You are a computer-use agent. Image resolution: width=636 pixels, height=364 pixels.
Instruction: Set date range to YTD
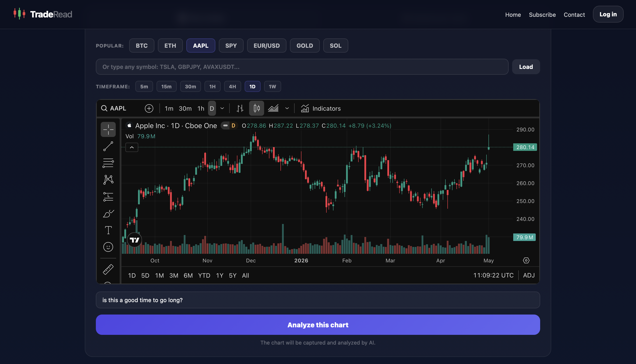pos(204,275)
